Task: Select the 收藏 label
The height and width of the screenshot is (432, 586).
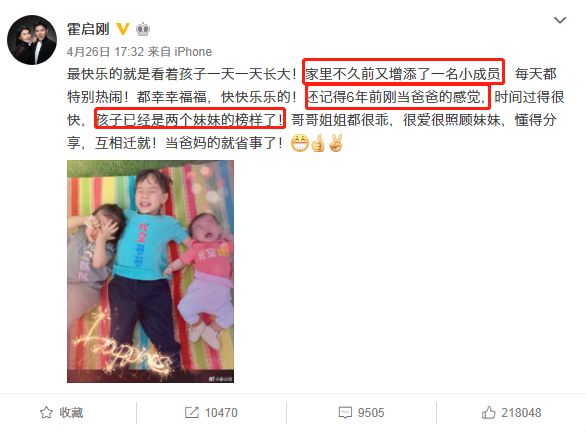Action: 71,413
